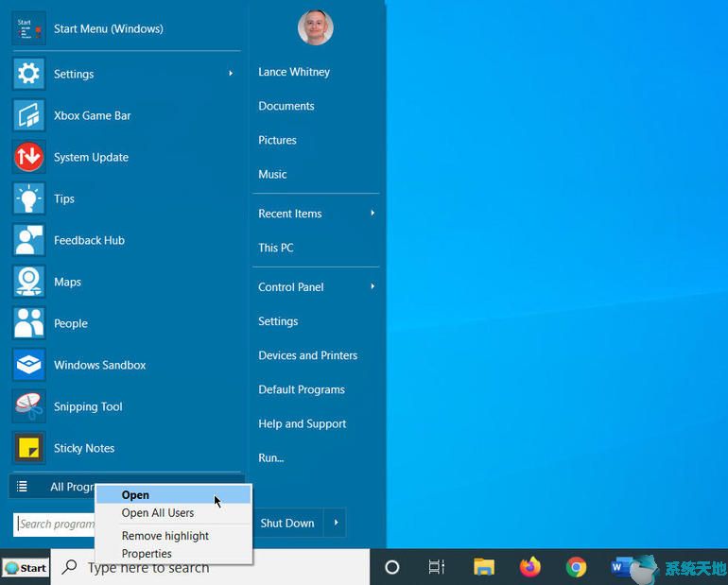Open the Start Menu (Windows) icon
This screenshot has height=585, width=728.
tap(28, 28)
